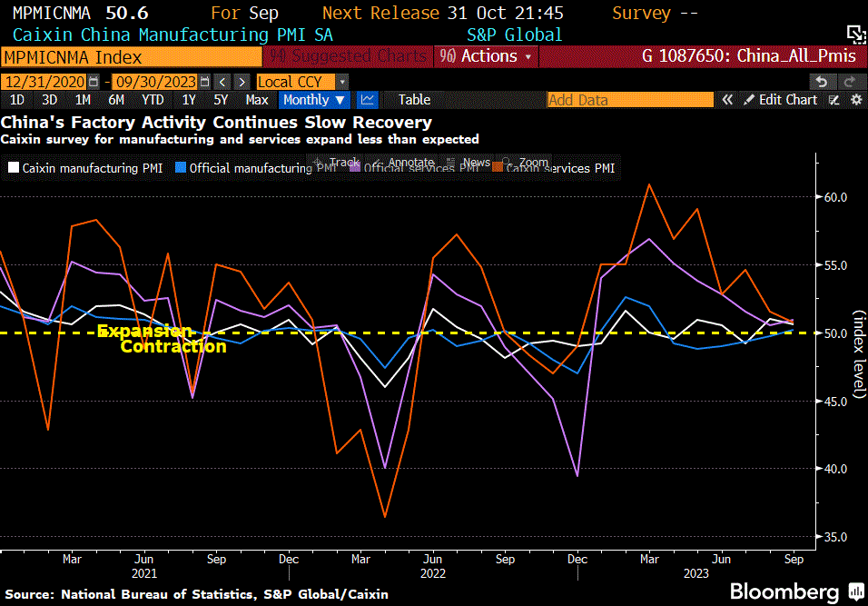Toggle the Track crosshair tool
868x606 pixels.
coord(337,163)
